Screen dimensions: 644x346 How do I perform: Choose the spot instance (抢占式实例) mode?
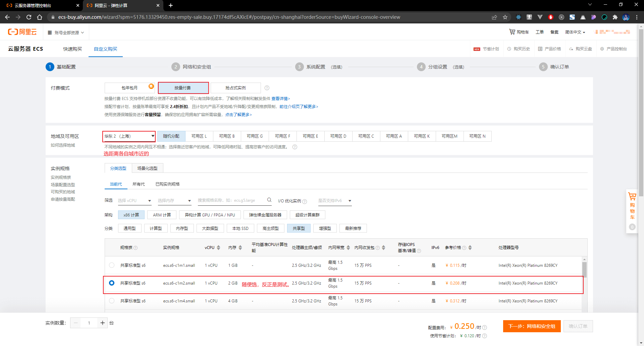pyautogui.click(x=236, y=88)
